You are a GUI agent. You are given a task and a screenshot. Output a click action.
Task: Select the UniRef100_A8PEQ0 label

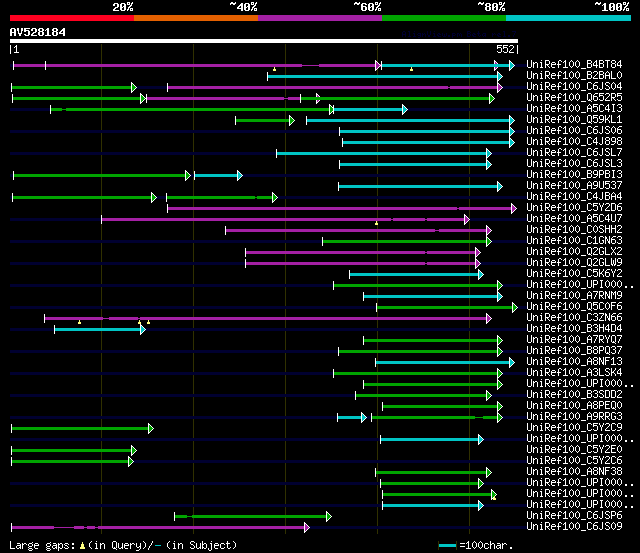coord(574,406)
